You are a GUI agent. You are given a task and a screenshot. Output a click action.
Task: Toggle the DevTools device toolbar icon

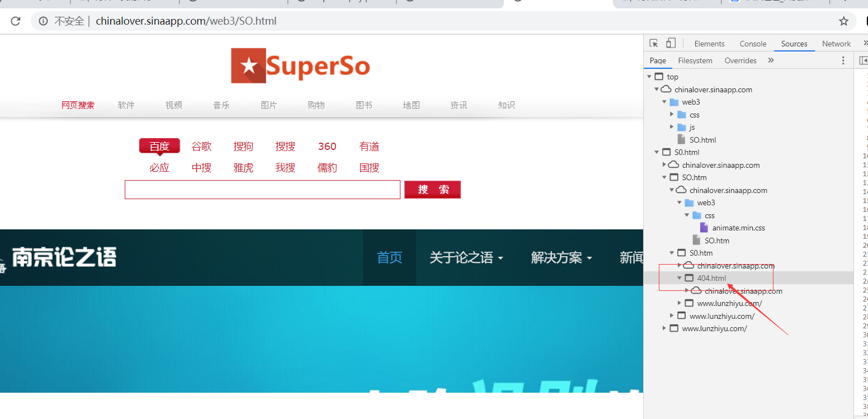click(671, 44)
